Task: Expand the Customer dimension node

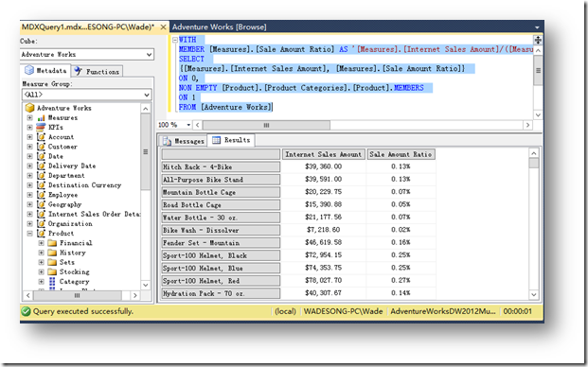Action: tap(29, 147)
